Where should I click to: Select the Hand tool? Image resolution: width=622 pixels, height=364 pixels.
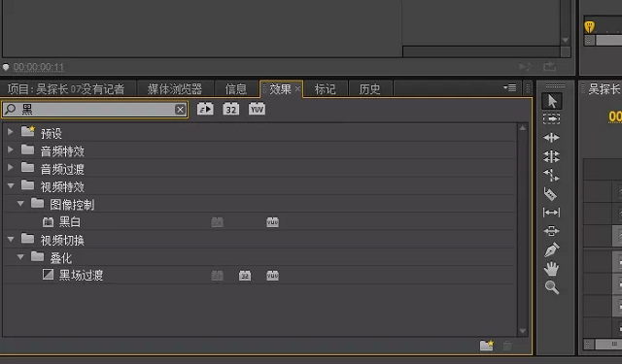[551, 269]
